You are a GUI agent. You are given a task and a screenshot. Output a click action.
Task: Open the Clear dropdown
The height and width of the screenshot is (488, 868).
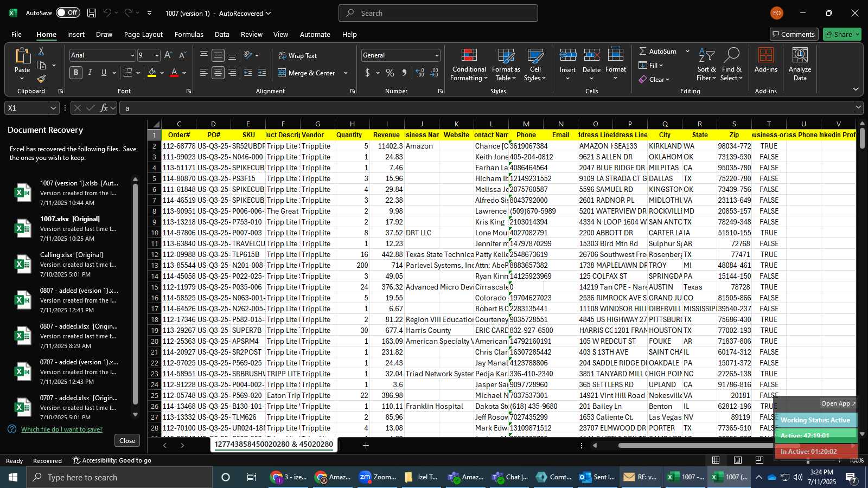coord(654,79)
